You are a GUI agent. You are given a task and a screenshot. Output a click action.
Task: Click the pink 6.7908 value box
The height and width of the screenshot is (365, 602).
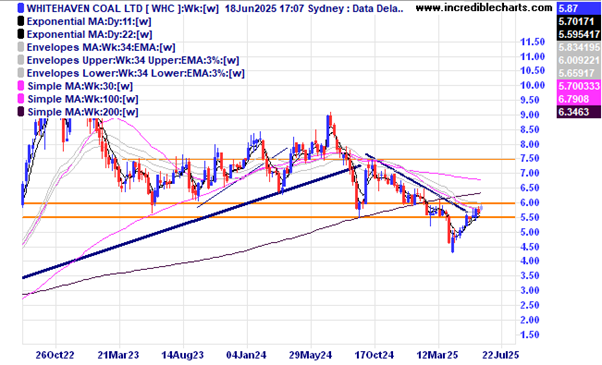pyautogui.click(x=579, y=99)
